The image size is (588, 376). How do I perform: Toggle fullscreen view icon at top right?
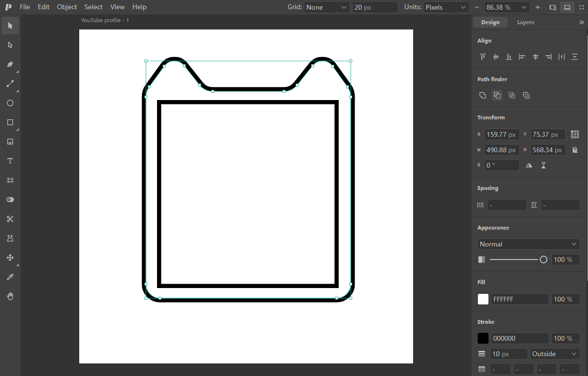(581, 7)
